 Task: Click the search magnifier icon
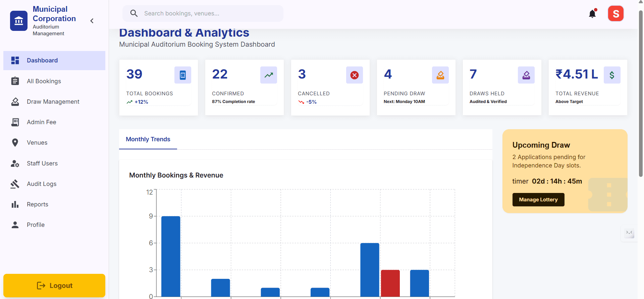[x=134, y=13]
